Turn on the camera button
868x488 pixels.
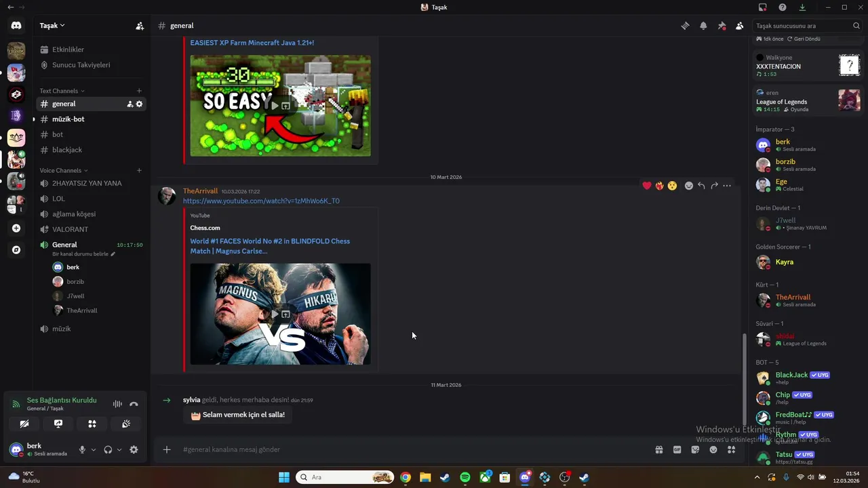click(x=24, y=424)
